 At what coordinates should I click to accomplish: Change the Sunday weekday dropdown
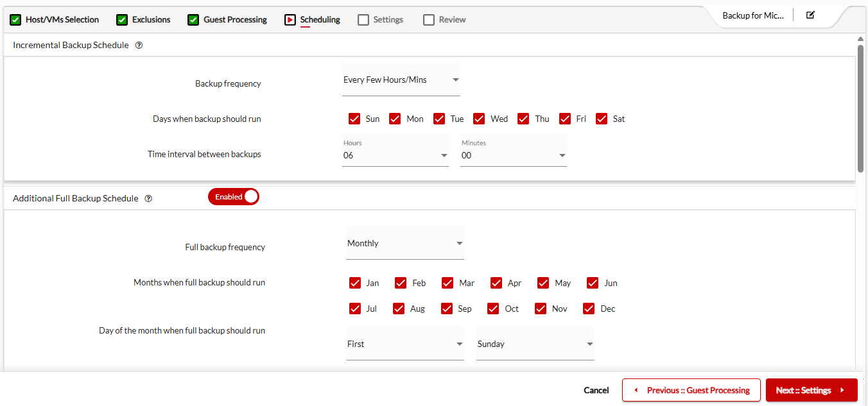pos(535,344)
